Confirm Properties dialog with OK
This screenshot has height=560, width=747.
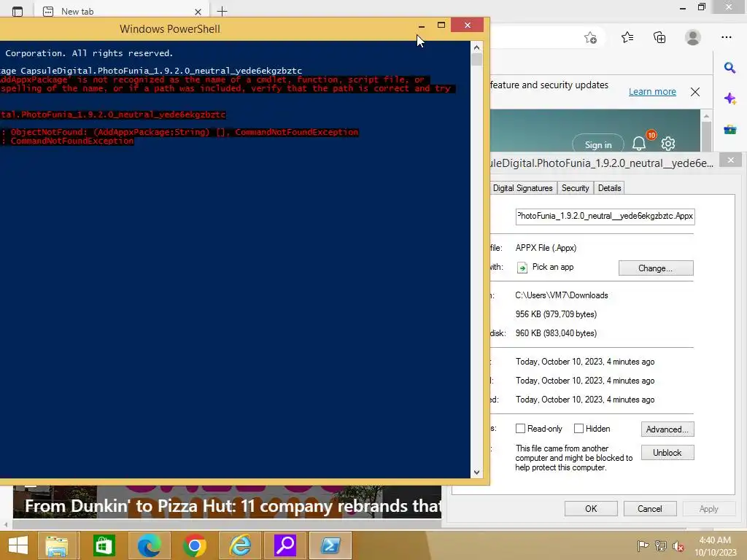point(591,508)
